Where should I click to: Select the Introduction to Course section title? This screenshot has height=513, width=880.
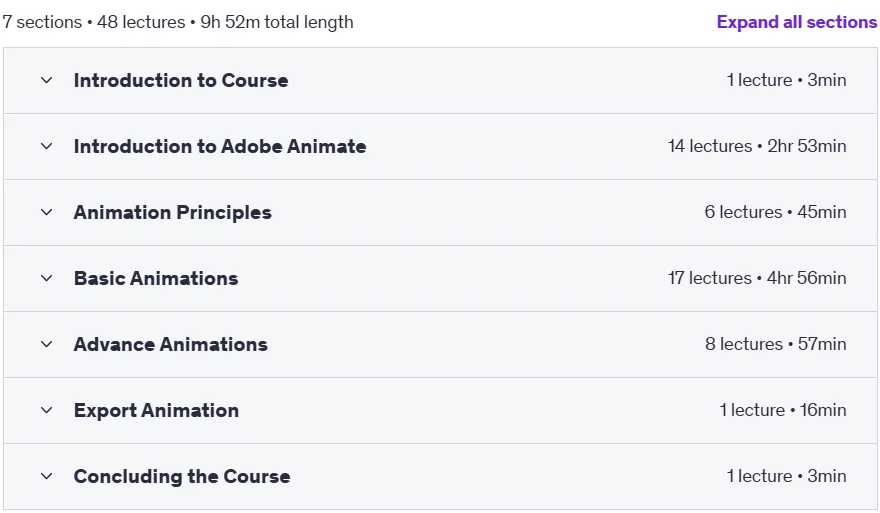coord(181,80)
